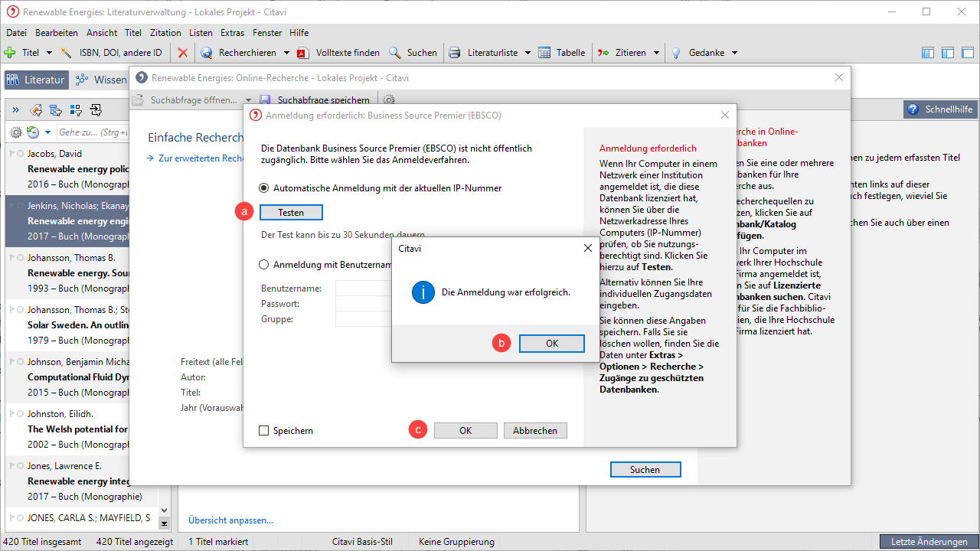The width and height of the screenshot is (980, 551).
Task: Expand the Gedanke dropdown arrow
Action: pyautogui.click(x=734, y=53)
